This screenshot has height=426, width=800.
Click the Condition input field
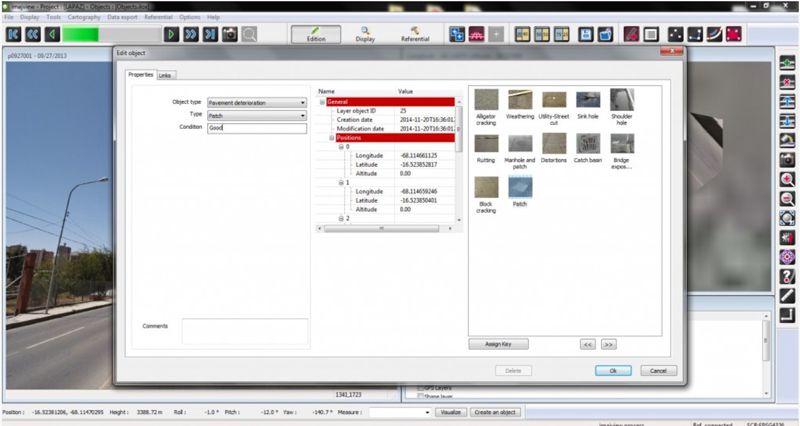[x=257, y=128]
